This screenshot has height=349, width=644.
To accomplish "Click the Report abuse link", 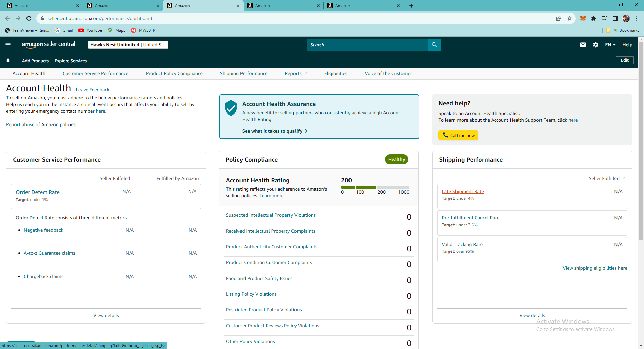I will (x=20, y=124).
